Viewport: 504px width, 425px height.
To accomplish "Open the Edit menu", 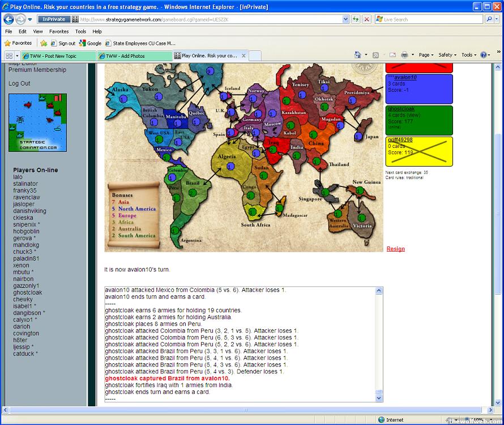I will [23, 31].
